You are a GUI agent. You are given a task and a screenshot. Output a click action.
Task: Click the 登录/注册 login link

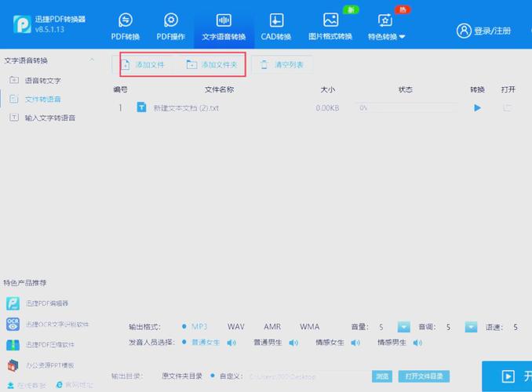[492, 31]
